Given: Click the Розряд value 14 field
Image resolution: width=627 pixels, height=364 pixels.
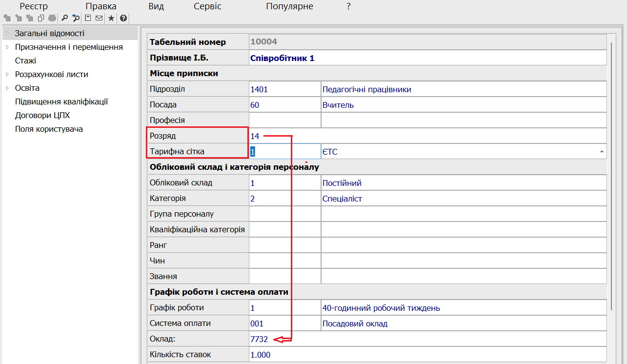Looking at the screenshot, I should point(428,136).
